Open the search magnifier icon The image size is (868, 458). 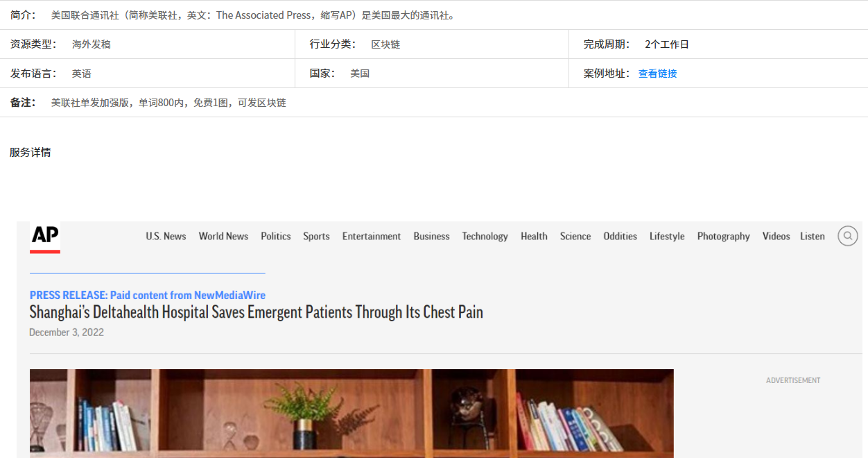[x=847, y=236]
